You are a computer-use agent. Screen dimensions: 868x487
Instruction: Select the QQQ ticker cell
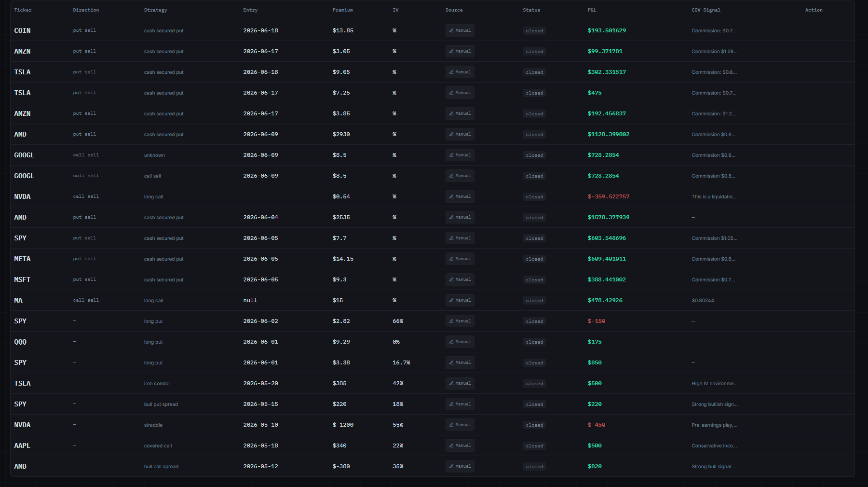point(20,342)
